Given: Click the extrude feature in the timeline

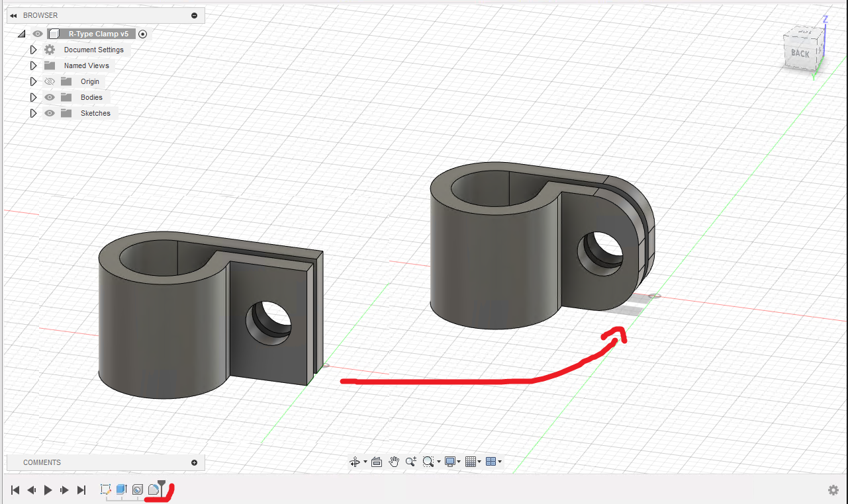Looking at the screenshot, I should pyautogui.click(x=122, y=489).
